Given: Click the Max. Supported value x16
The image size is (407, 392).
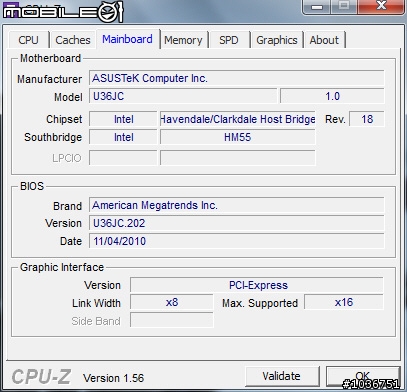Looking at the screenshot, I should click(344, 302).
